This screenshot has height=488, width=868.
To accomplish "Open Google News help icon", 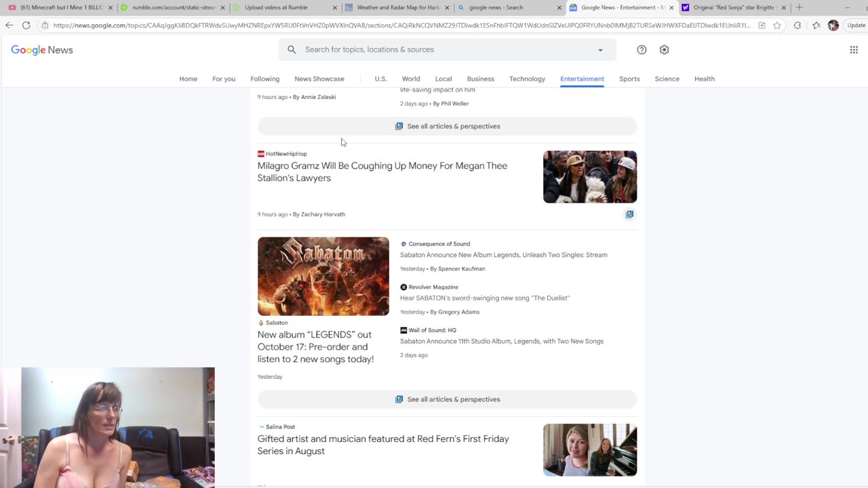I will (x=642, y=49).
